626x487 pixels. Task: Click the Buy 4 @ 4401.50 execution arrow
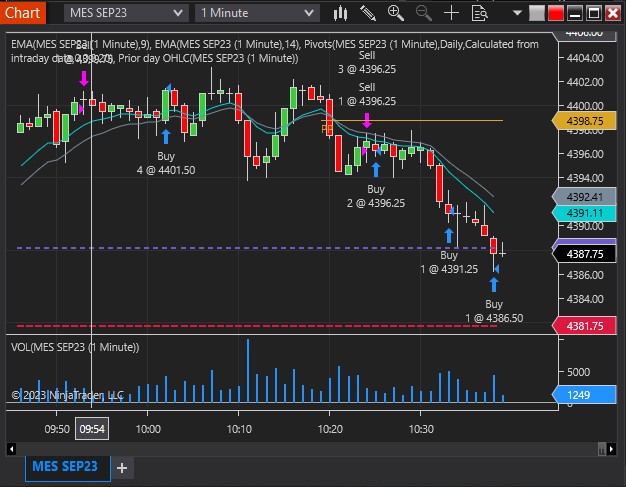166,137
